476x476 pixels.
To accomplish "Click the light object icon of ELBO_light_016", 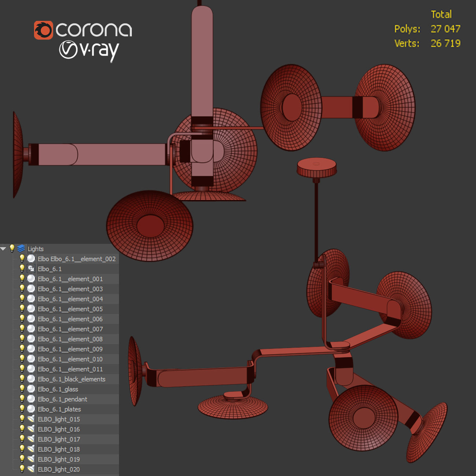I will (x=31, y=429).
